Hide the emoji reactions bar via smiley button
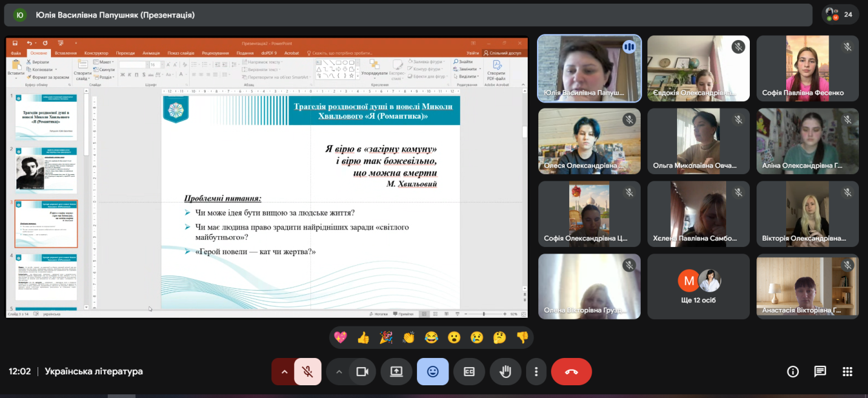This screenshot has width=868, height=398. click(x=433, y=372)
